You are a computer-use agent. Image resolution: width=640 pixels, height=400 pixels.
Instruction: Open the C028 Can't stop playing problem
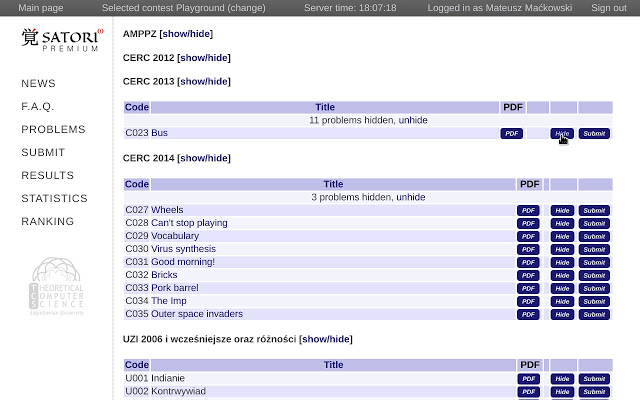click(188, 223)
